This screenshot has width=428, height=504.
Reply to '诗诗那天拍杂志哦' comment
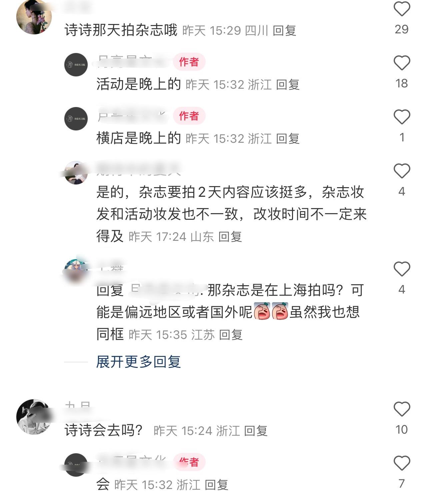click(284, 31)
